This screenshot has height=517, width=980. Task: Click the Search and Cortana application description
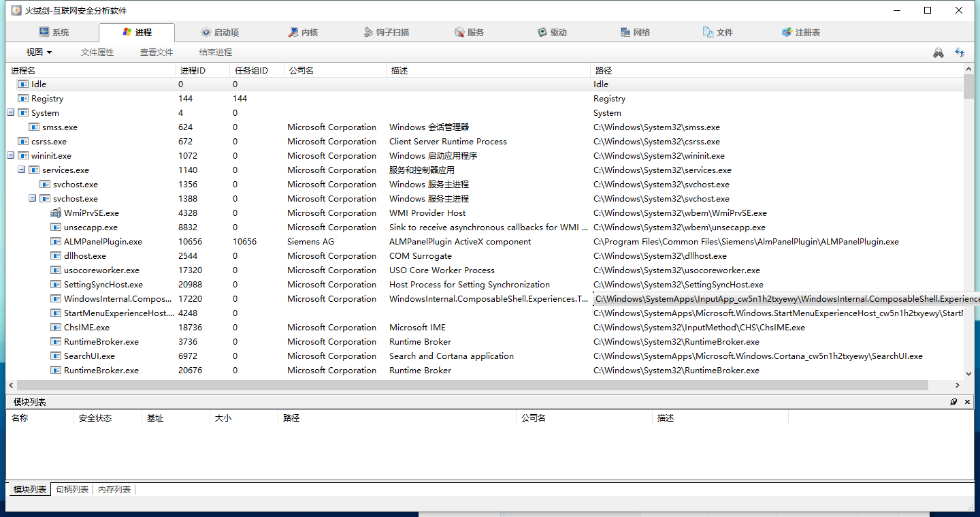[x=451, y=356]
